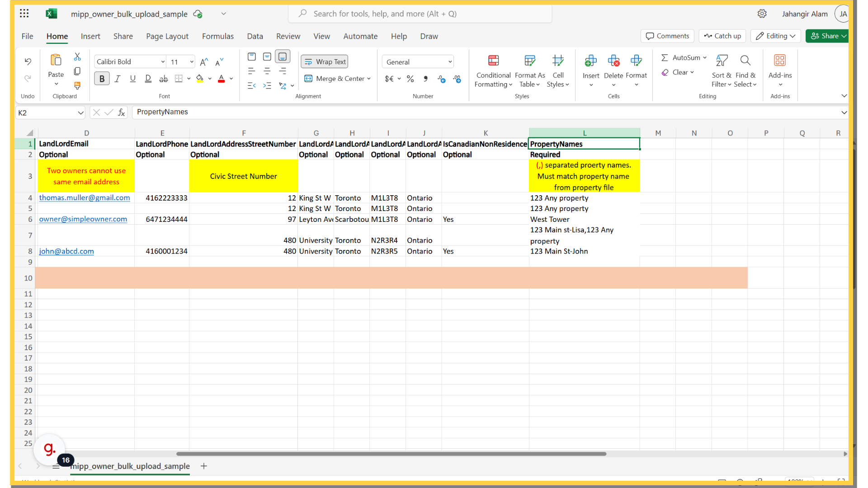Open the font size dropdown
This screenshot has width=868, height=488.
pyautogui.click(x=192, y=62)
